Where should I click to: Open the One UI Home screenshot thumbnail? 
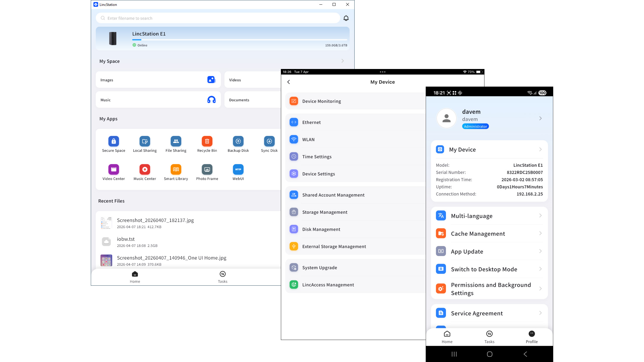[106, 260]
